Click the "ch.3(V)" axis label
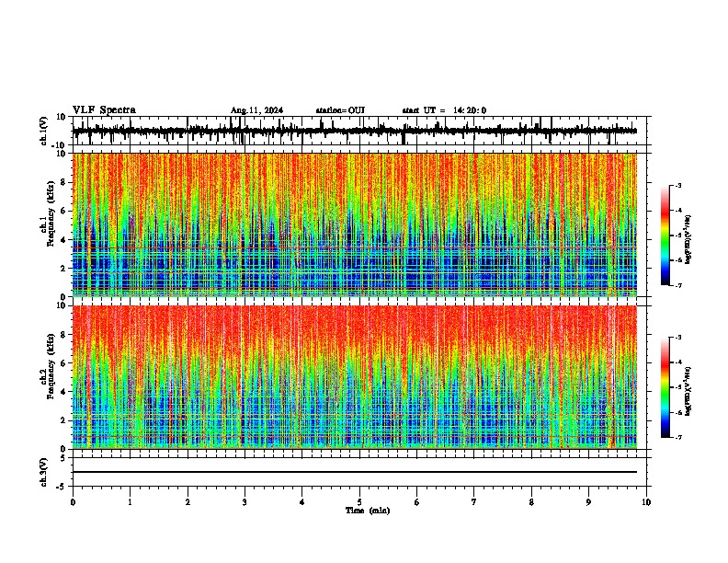 (44, 472)
